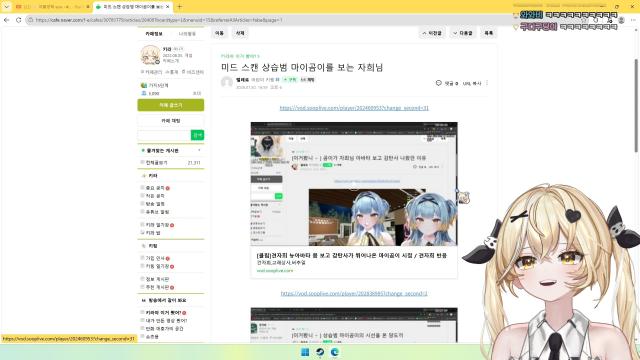
Task: Open the 내가 만든 영상 봤어? board
Action: coord(166,320)
